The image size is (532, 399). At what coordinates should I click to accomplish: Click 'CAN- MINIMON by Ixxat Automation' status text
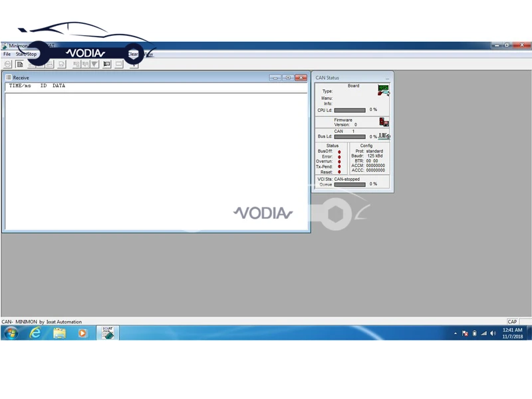pos(42,322)
